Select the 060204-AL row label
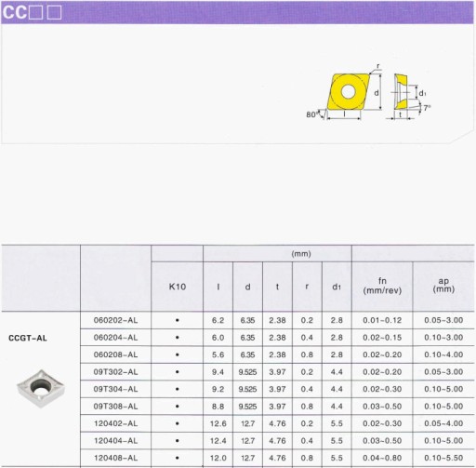476x468 pixels. 115,338
